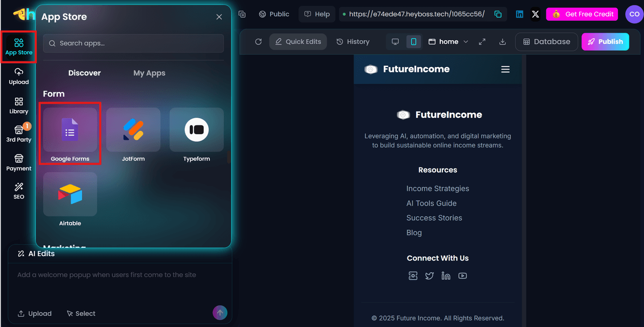Download the project with download icon

[502, 42]
